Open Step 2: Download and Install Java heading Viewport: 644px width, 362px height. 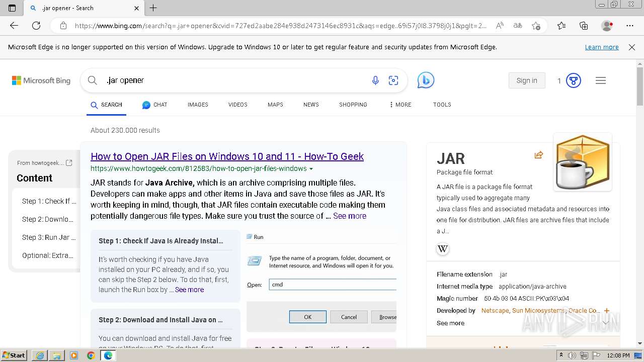click(x=160, y=320)
